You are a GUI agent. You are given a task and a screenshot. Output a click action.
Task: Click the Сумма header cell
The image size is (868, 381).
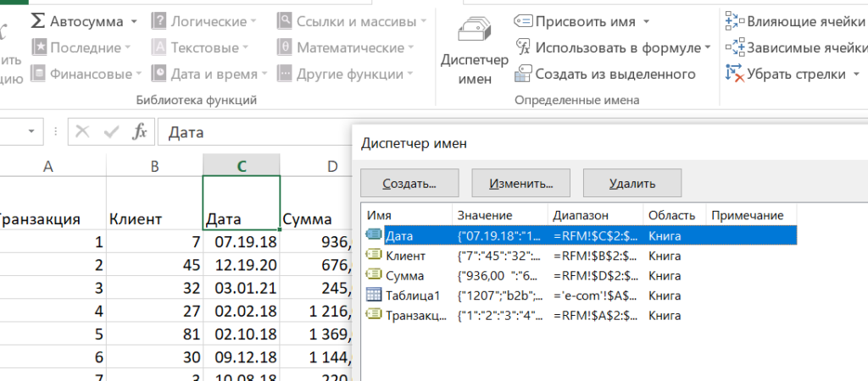(317, 203)
